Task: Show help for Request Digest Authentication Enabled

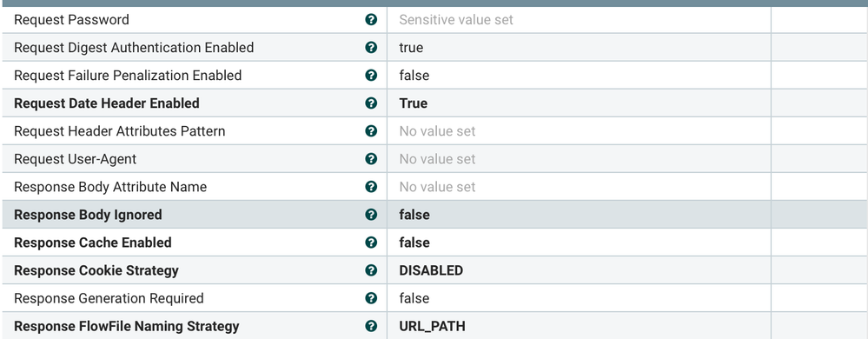Action: pyautogui.click(x=371, y=48)
